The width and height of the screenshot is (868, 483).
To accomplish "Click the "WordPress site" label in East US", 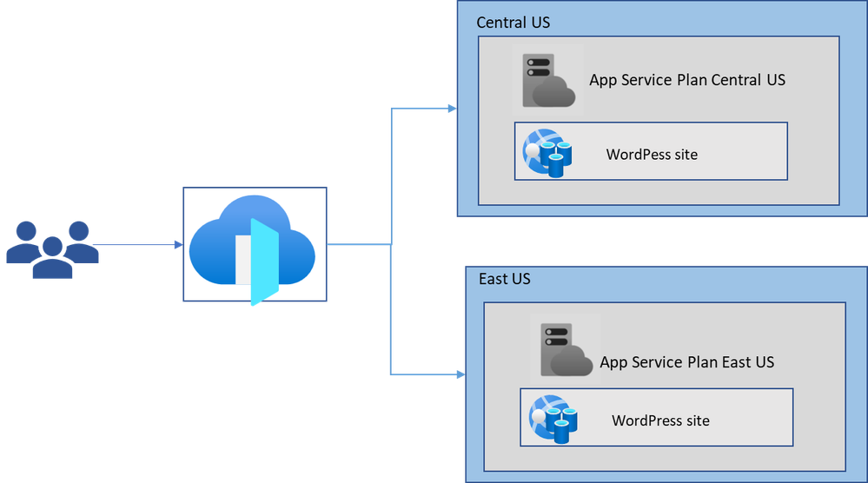I will point(660,420).
